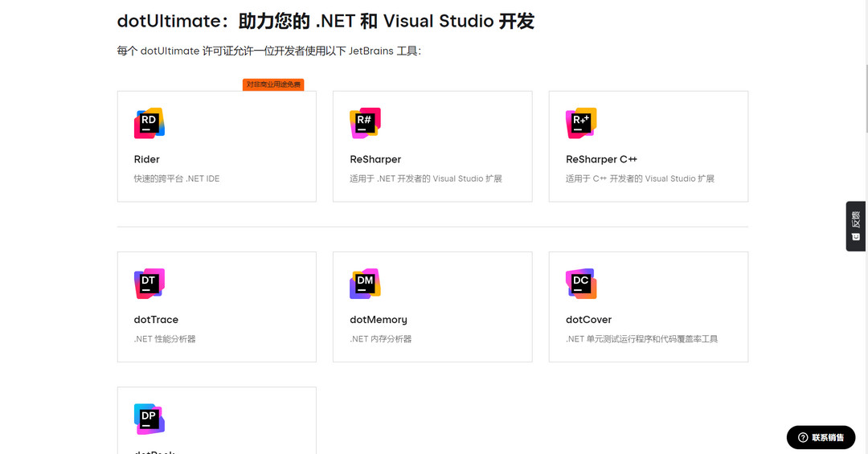
Task: Click the ReSharper C++ logo icon
Action: [x=581, y=123]
